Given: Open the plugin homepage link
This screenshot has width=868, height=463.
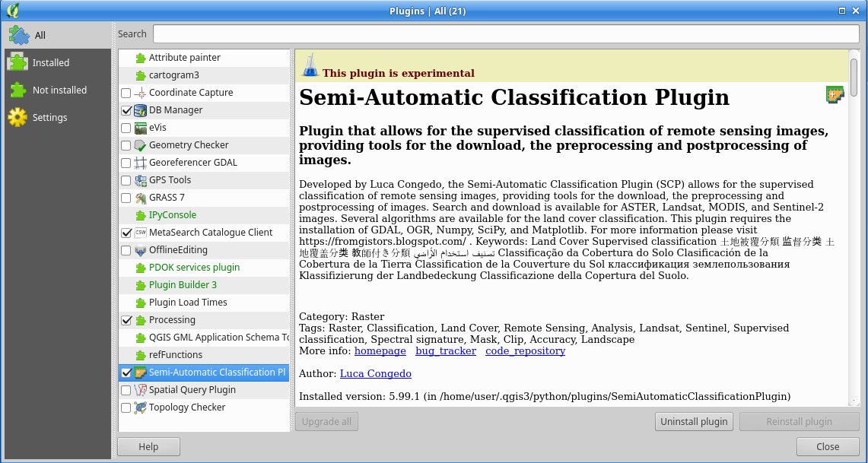Looking at the screenshot, I should [x=380, y=350].
